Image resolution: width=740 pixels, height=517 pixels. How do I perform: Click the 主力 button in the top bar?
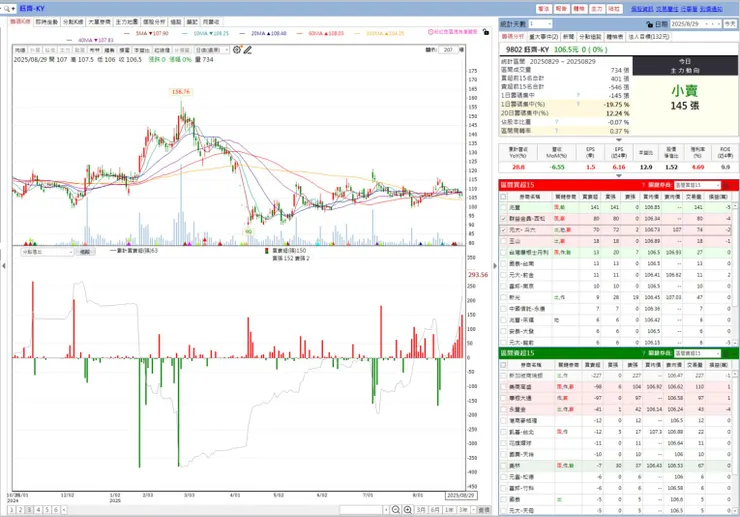coord(597,8)
